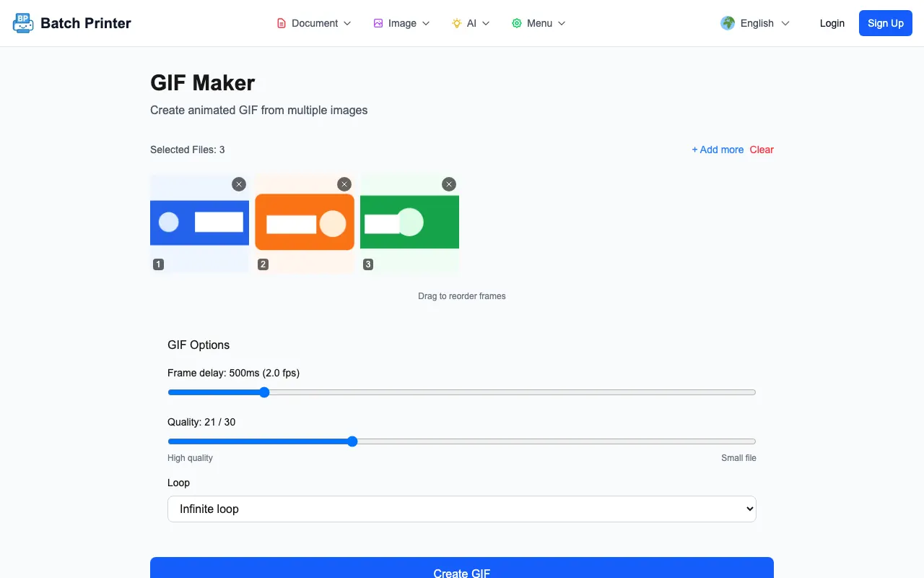
Task: Remove the green frame 3 image
Action: pyautogui.click(x=449, y=184)
